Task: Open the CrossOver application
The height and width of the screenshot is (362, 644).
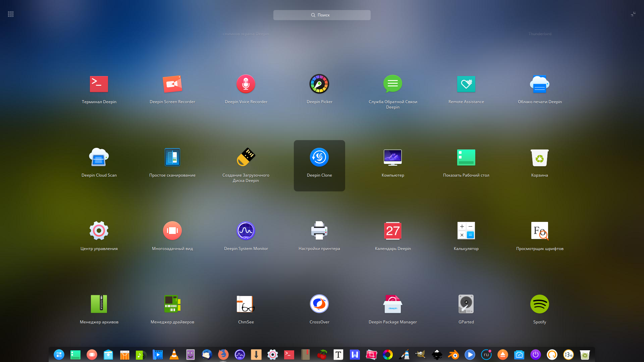Action: pos(319,304)
